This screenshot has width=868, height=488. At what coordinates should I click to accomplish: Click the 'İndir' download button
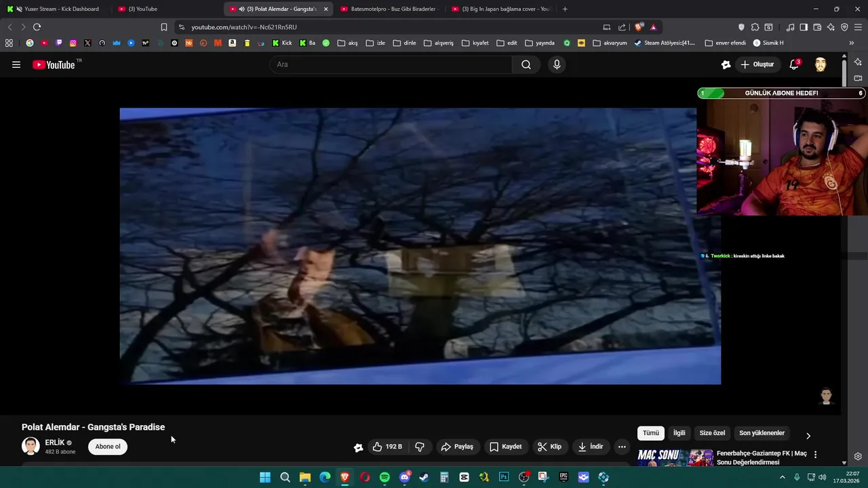tap(591, 447)
